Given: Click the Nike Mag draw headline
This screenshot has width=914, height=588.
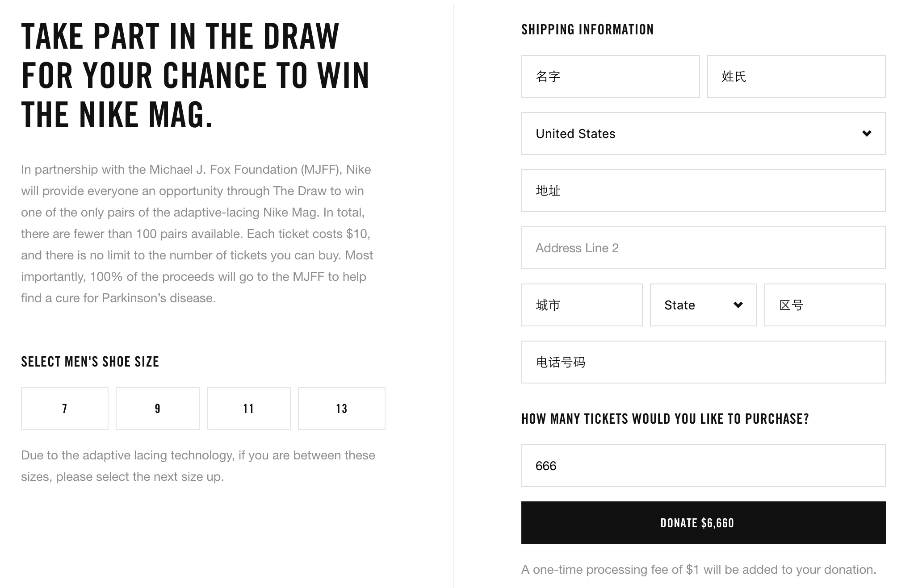Looking at the screenshot, I should (x=195, y=75).
